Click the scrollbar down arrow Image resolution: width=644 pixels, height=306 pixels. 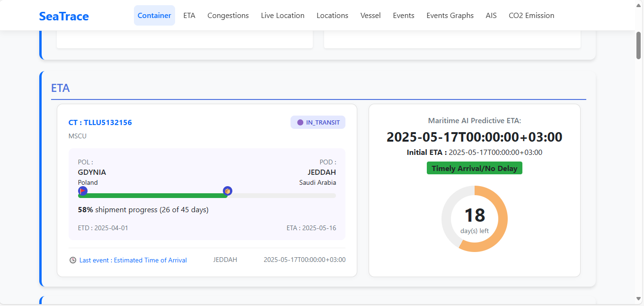(x=639, y=298)
